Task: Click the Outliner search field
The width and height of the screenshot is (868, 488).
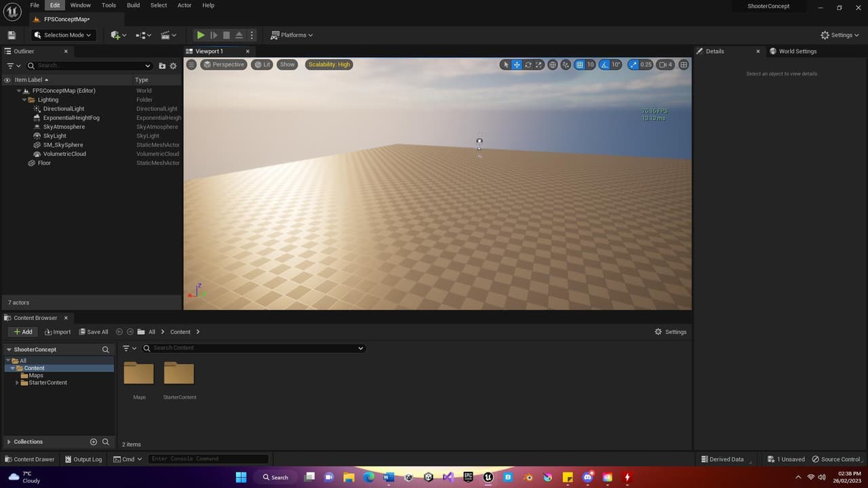Action: click(x=89, y=66)
